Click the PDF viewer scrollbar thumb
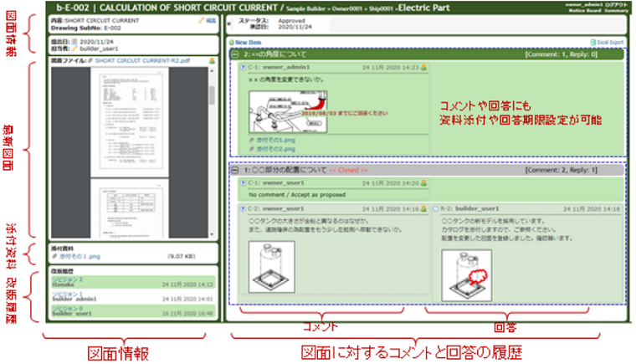This screenshot has height=364, width=636. tap(212, 95)
